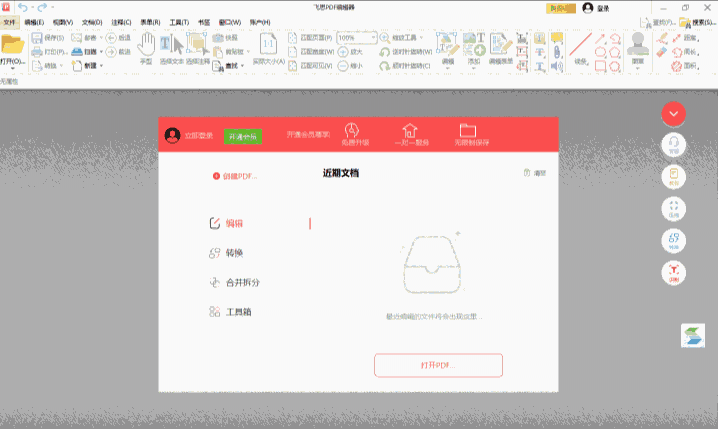This screenshot has height=429, width=718.
Task: Select the Rectangle shape tool
Action: [600, 66]
